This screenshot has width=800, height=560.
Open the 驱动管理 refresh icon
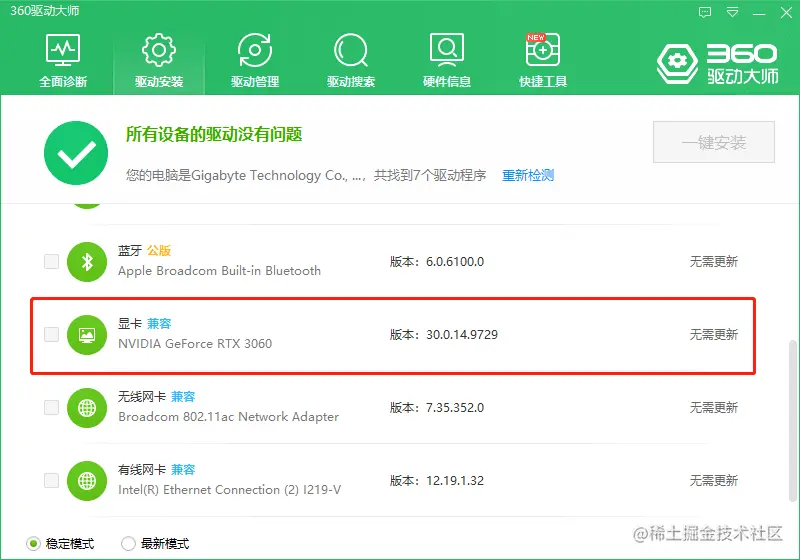(x=255, y=50)
